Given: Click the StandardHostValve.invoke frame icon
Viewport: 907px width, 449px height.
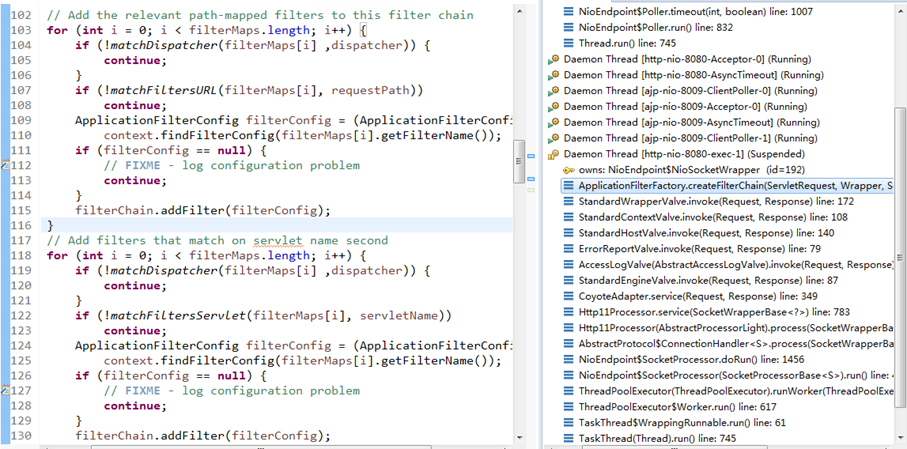Looking at the screenshot, I should coord(569,233).
